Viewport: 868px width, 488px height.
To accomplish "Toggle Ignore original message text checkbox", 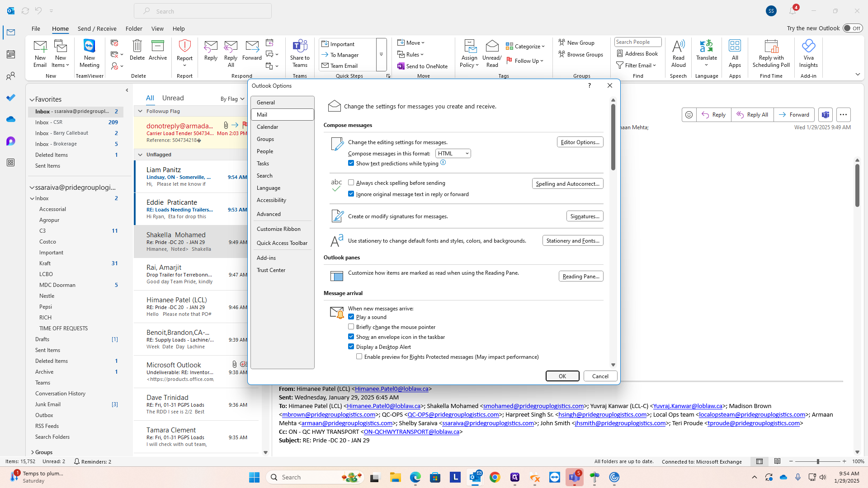I will pos(351,194).
